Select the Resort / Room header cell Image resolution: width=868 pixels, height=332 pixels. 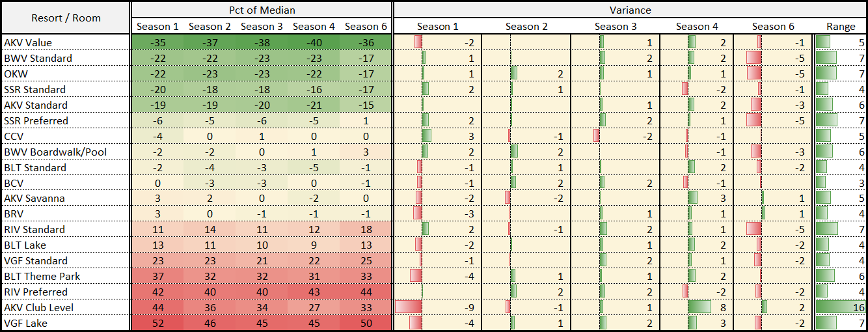pos(65,18)
